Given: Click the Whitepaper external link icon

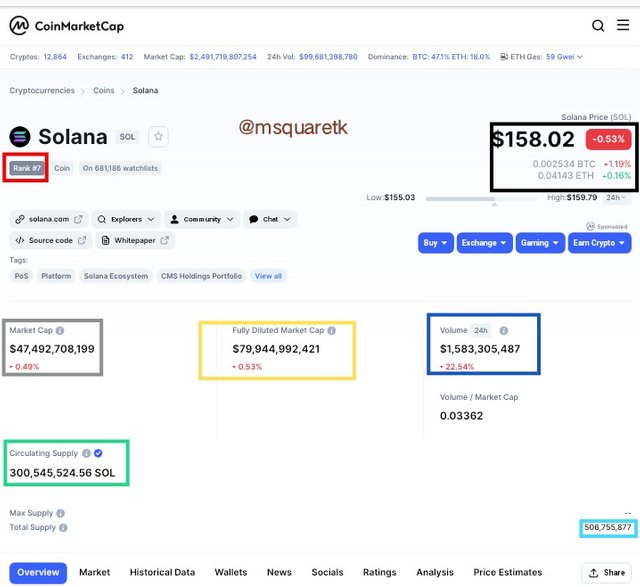Looking at the screenshot, I should 164,240.
